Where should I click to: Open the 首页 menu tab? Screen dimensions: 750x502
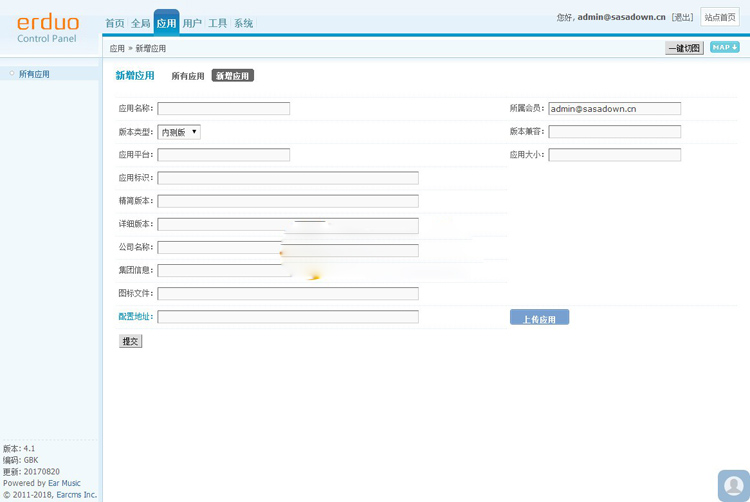115,23
